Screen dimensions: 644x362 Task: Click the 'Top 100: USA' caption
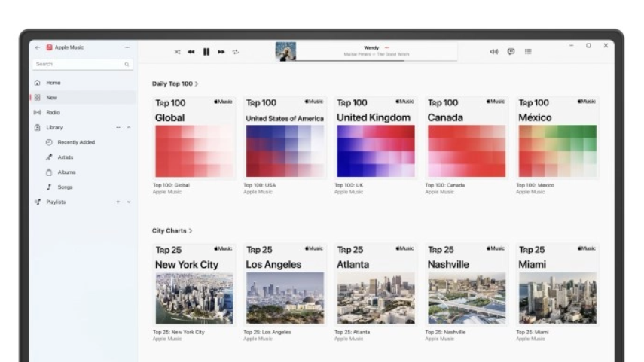pyautogui.click(x=260, y=185)
